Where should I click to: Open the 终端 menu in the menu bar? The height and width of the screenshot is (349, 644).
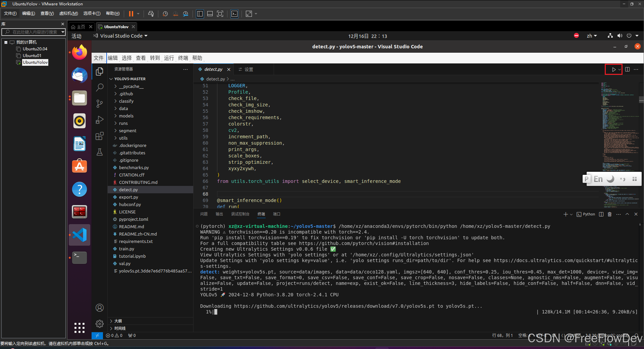pyautogui.click(x=183, y=58)
